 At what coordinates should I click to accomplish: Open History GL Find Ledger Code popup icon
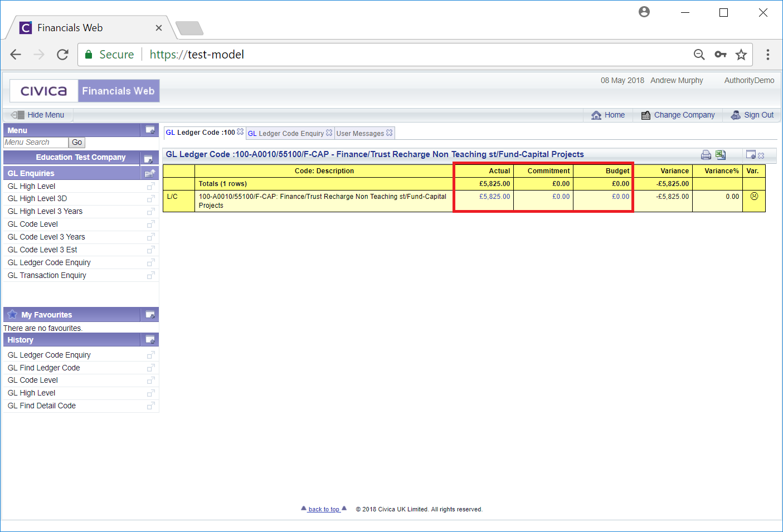click(x=150, y=368)
